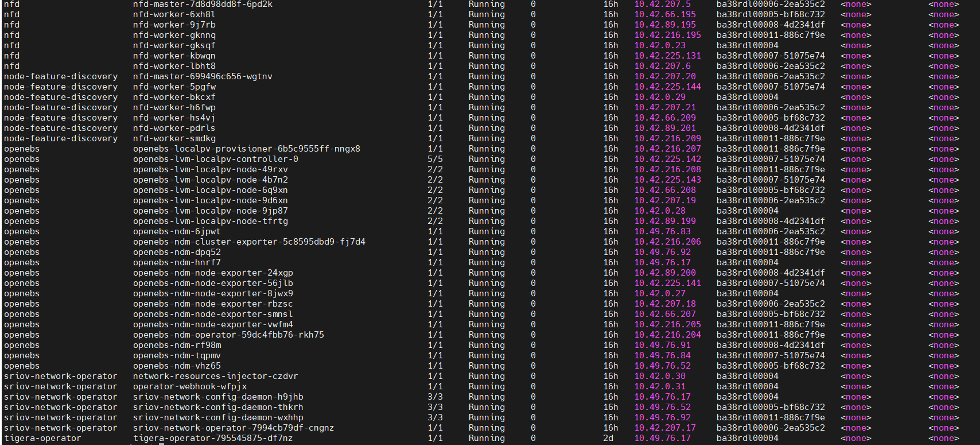Viewport: 980px width, 445px height.
Task: Select IP address 10.42.207.17
Action: point(665,428)
